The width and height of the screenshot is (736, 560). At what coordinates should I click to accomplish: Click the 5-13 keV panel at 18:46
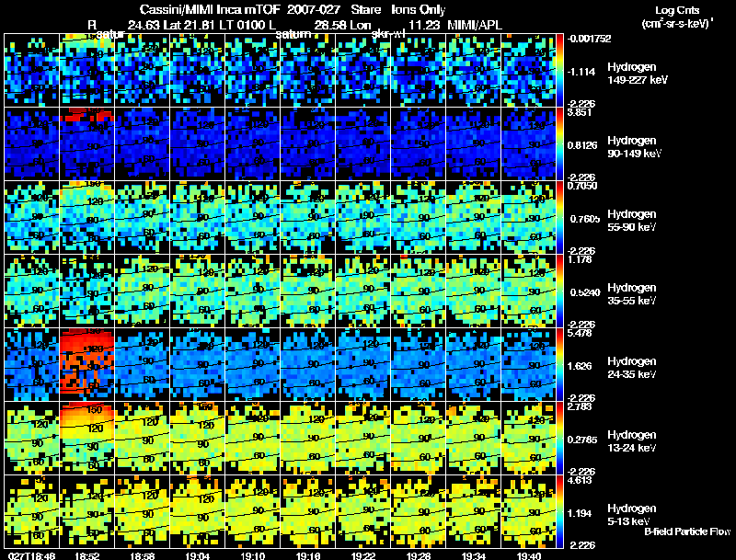tap(32, 511)
